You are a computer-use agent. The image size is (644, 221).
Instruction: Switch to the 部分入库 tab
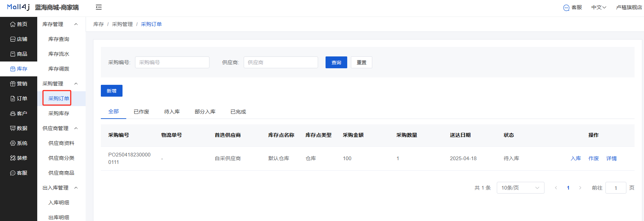(205, 112)
